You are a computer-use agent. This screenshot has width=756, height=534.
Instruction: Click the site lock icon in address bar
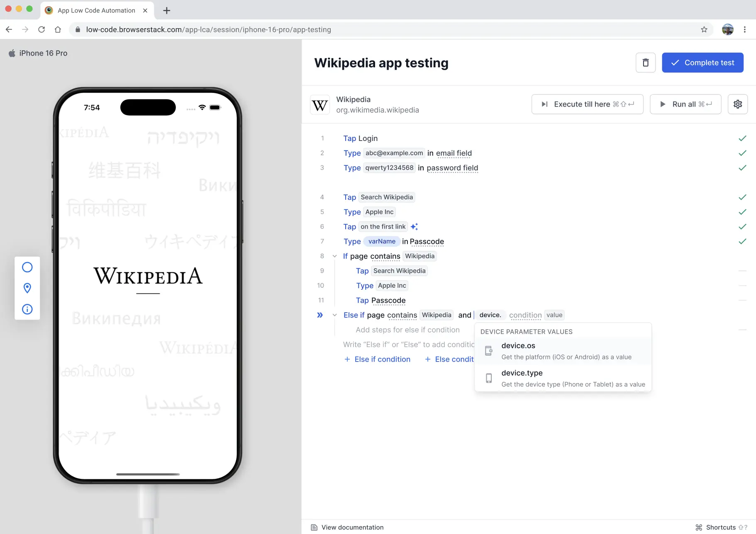(78, 29)
